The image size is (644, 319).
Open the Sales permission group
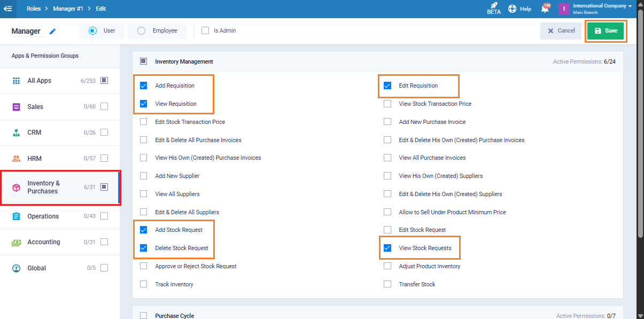tap(35, 107)
